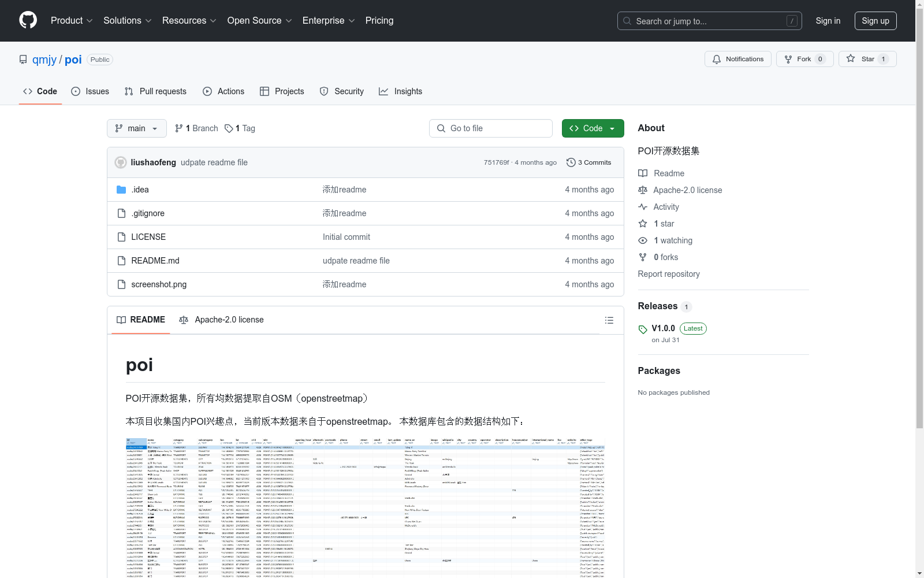
Task: Open the .idea folder name
Action: click(x=140, y=190)
